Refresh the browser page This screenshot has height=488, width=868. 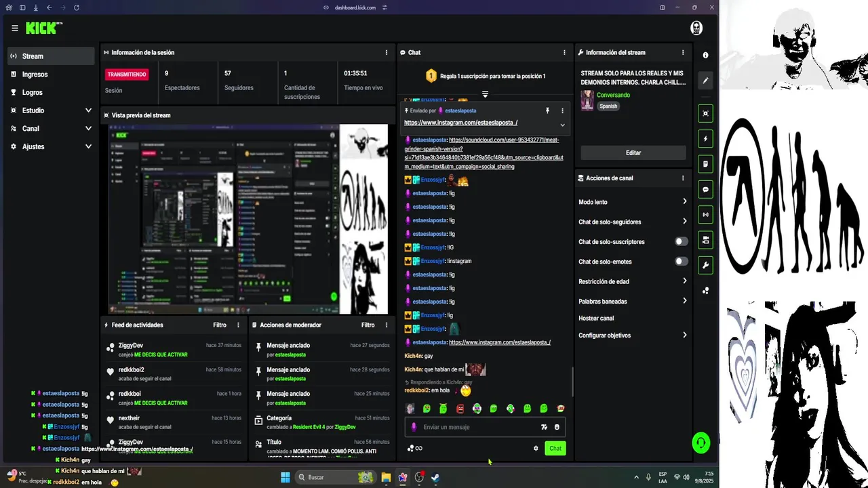point(76,7)
